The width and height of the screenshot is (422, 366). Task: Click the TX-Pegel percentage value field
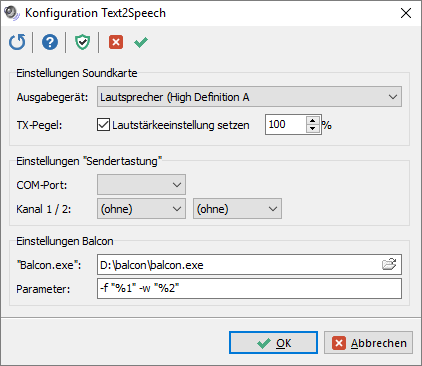286,125
